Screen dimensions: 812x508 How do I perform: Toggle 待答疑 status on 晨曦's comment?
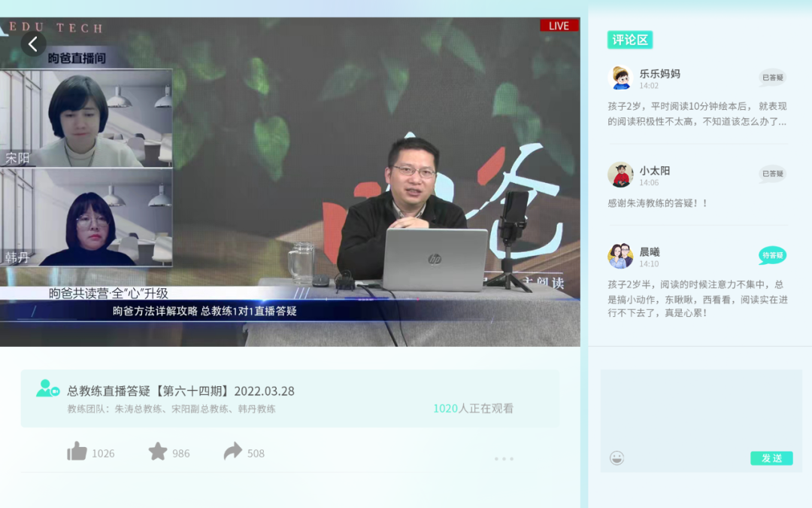[772, 255]
